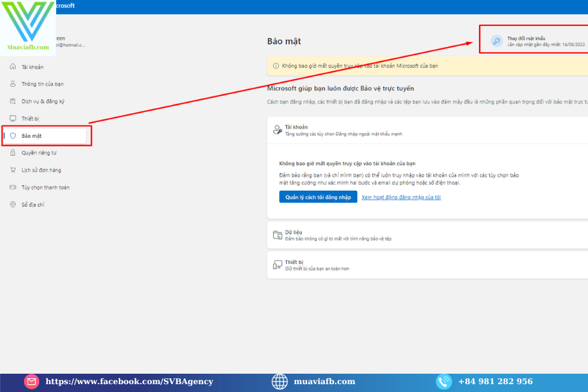Click the yellow banner about Microsoft account access
Image resolution: width=588 pixels, height=392 pixels.
tap(427, 65)
